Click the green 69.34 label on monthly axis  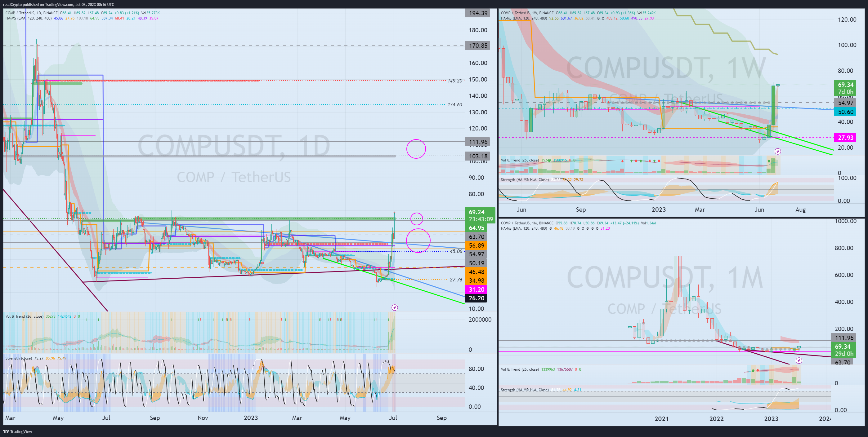(844, 350)
